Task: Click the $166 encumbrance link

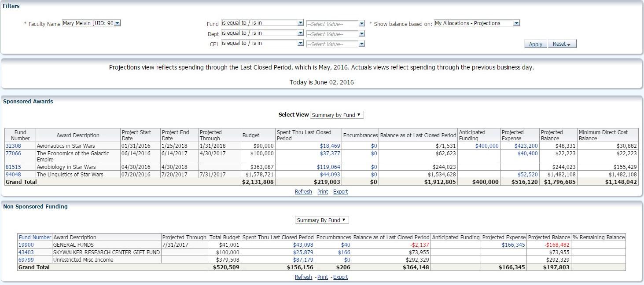Action: (x=344, y=252)
